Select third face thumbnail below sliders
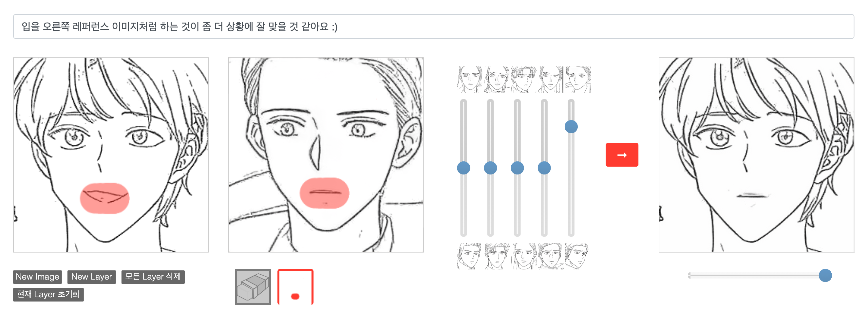 (x=524, y=256)
